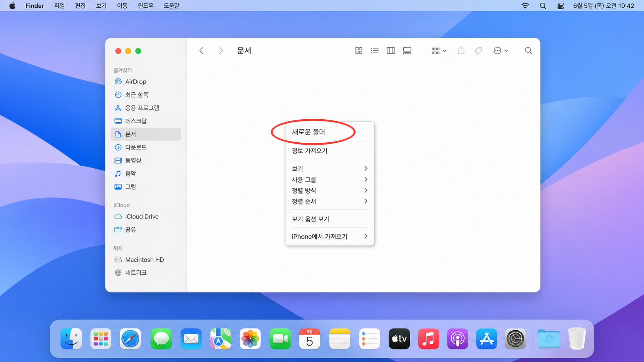Open Calendar from the Dock
644x362 pixels.
[x=310, y=339]
